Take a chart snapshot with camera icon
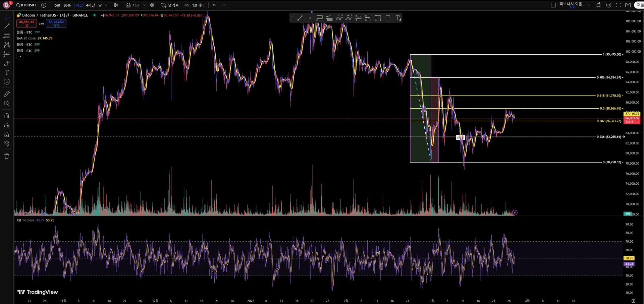The width and height of the screenshot is (644, 304). [x=628, y=5]
